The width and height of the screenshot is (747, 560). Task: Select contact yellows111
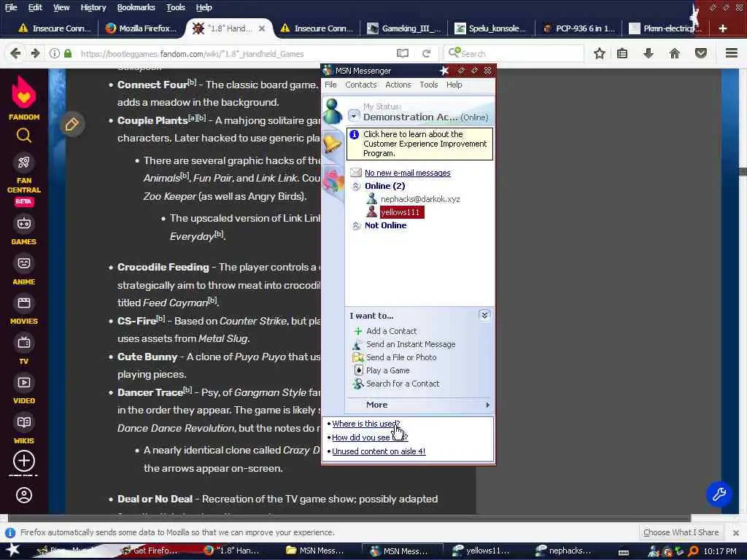click(x=400, y=212)
